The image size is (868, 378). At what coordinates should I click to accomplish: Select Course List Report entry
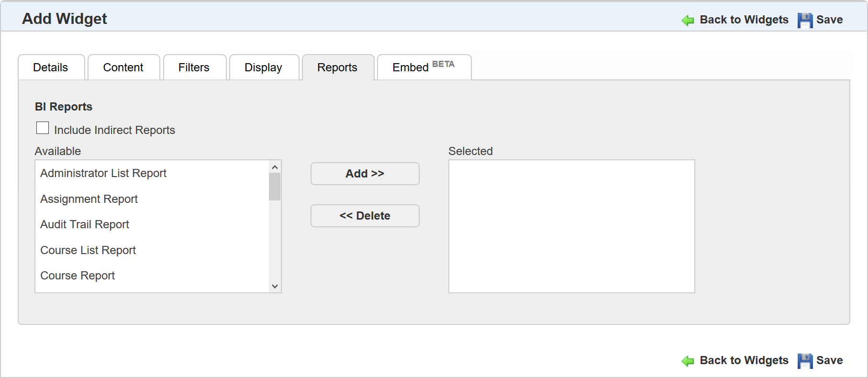[88, 250]
